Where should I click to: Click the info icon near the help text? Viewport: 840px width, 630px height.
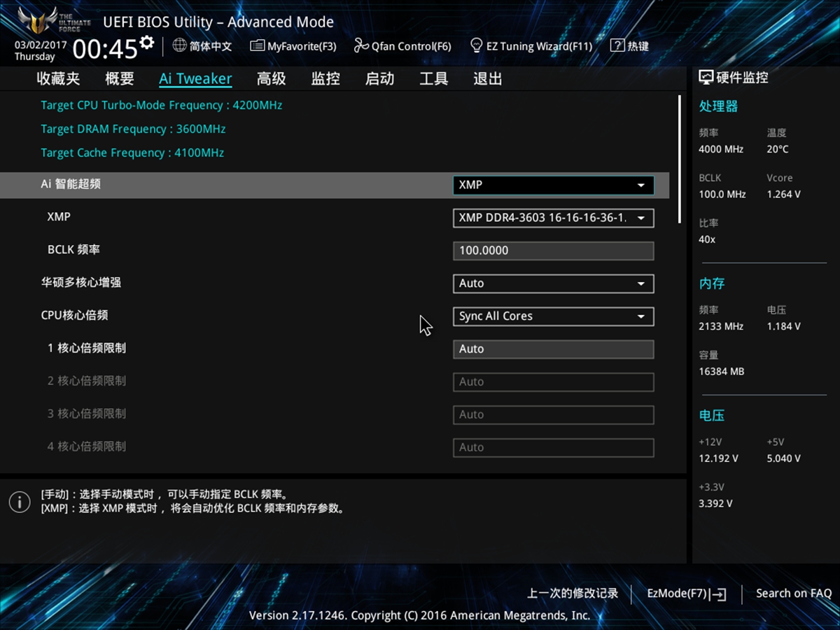(x=19, y=502)
